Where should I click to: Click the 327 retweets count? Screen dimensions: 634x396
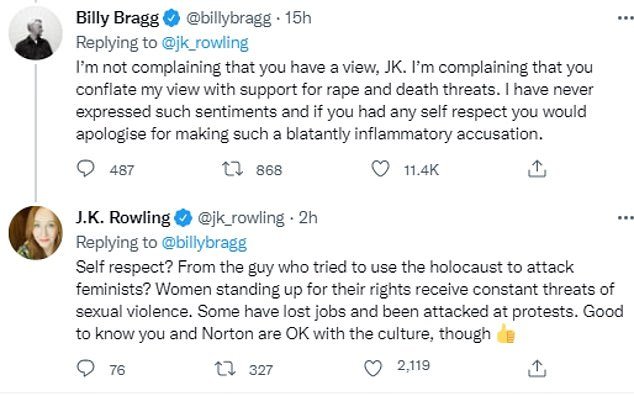click(x=261, y=370)
